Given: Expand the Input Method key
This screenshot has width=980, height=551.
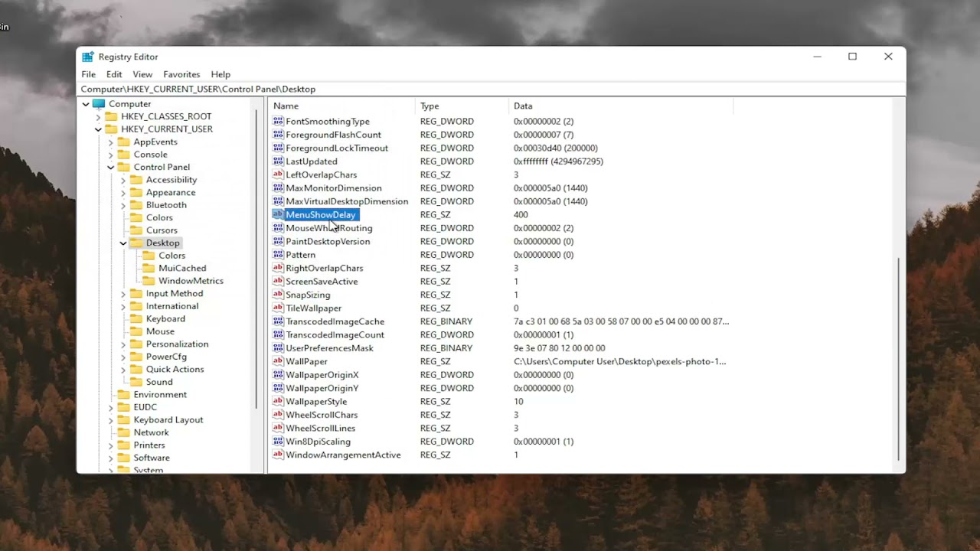Looking at the screenshot, I should 122,294.
